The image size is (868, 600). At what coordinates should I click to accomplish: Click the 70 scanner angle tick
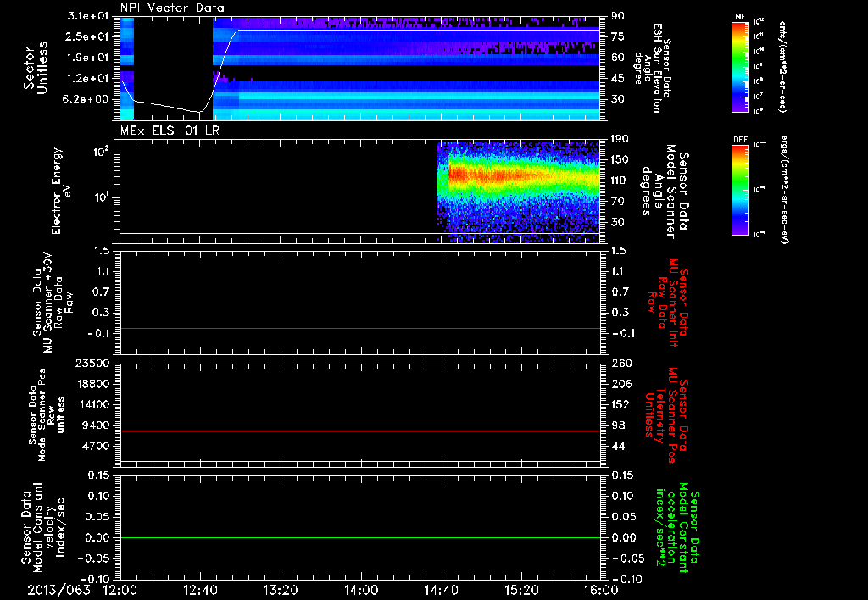(x=617, y=202)
